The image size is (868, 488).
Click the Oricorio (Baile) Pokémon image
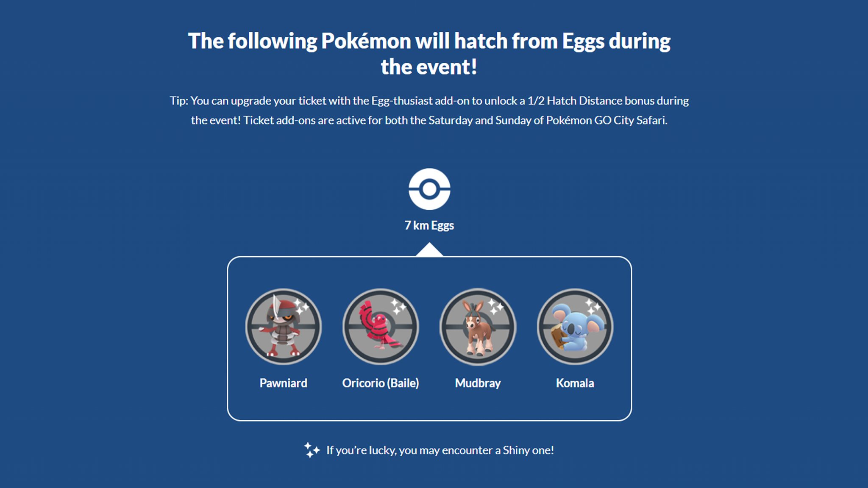[380, 327]
